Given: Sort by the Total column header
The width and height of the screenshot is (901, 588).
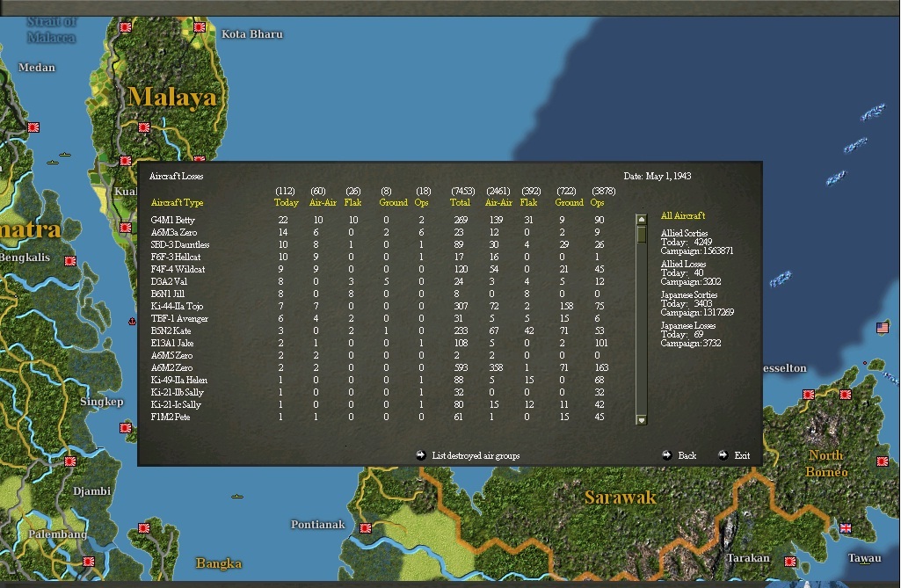Looking at the screenshot, I should (x=460, y=202).
